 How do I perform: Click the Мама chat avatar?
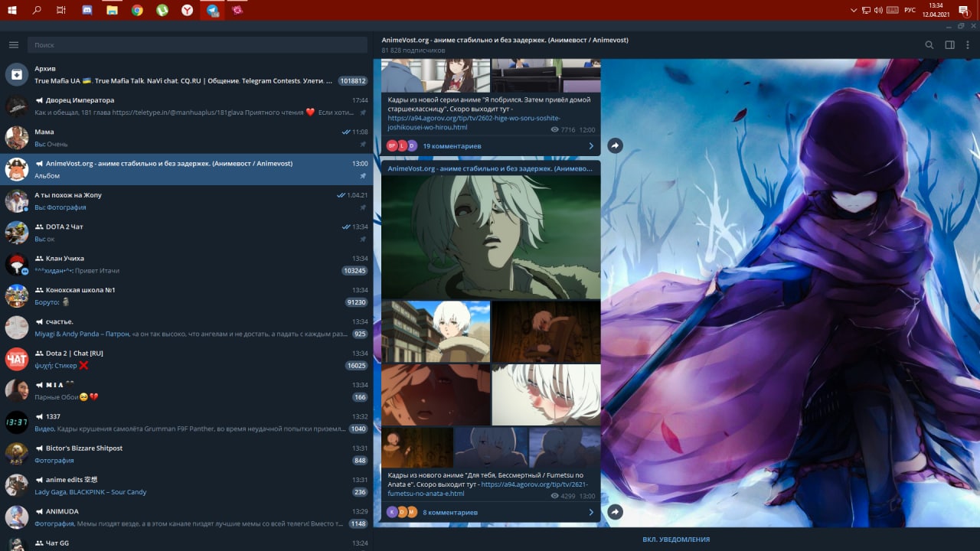click(x=17, y=138)
